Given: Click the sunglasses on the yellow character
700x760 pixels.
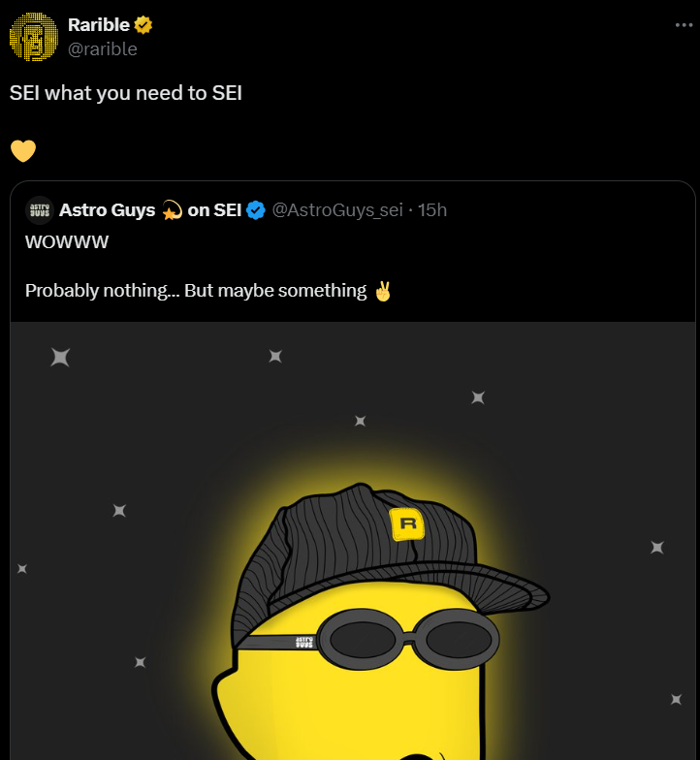Looking at the screenshot, I should coord(412,637).
